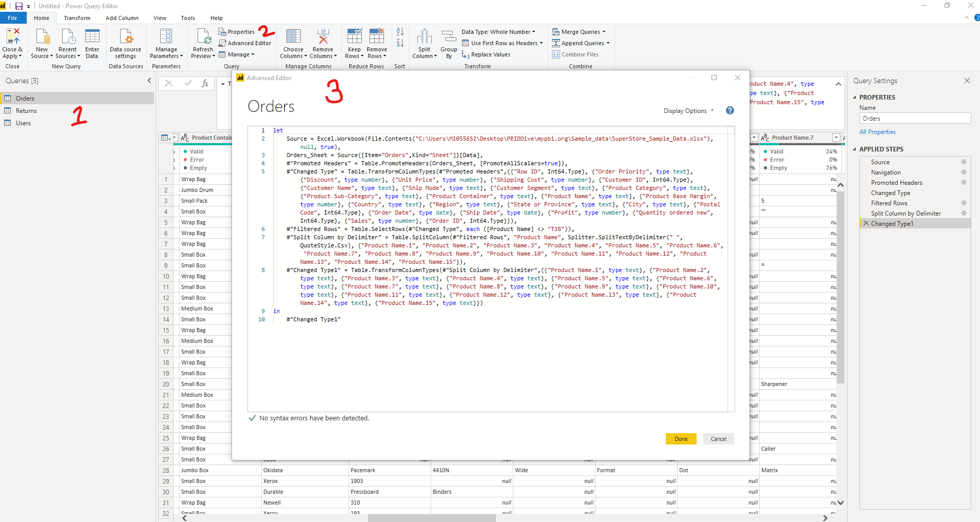Select the Returns query

click(77, 110)
